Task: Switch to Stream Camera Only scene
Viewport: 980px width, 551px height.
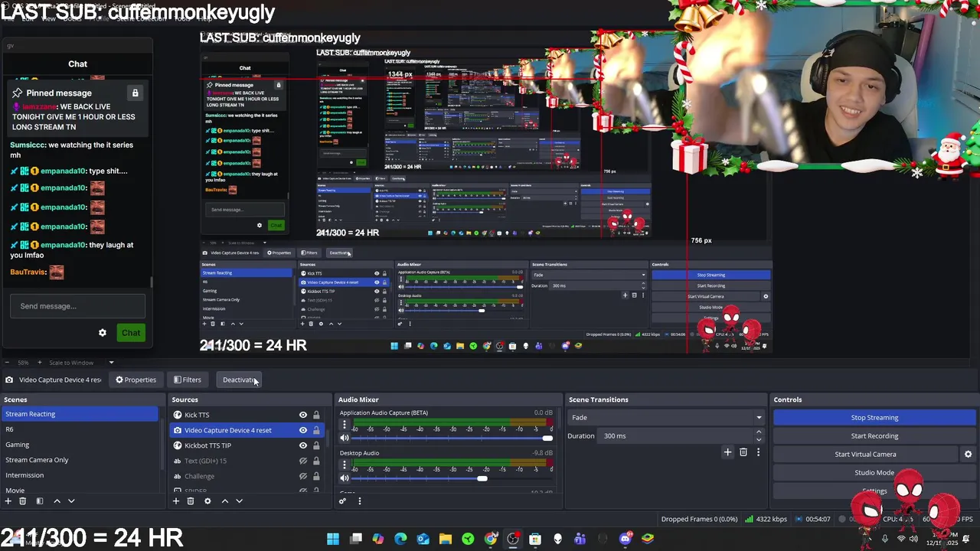Action: coord(80,460)
